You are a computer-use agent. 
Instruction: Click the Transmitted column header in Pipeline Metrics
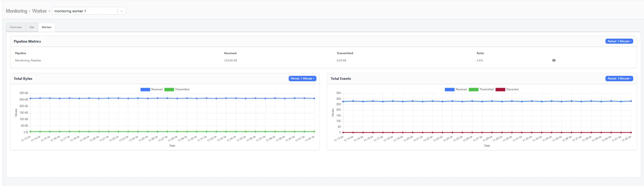click(345, 53)
